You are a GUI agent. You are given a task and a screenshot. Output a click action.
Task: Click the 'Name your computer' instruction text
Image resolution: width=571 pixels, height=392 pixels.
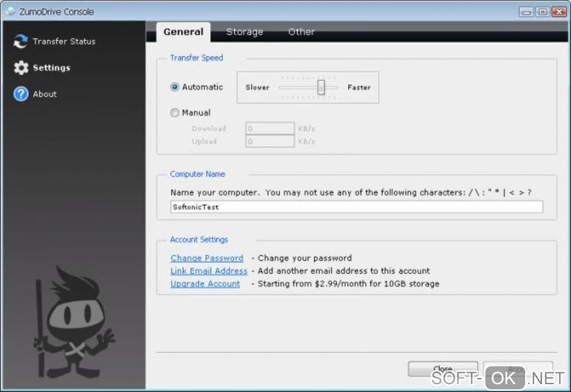pos(351,192)
